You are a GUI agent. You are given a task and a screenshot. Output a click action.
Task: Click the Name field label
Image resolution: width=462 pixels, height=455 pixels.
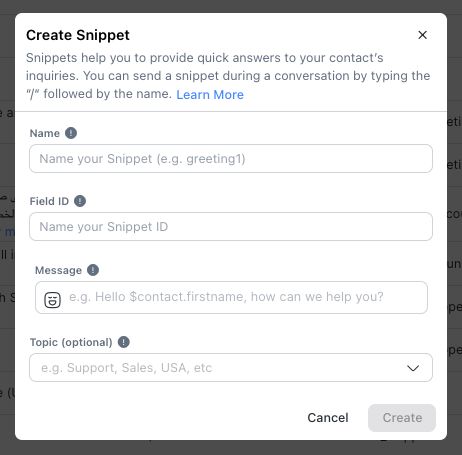45,133
